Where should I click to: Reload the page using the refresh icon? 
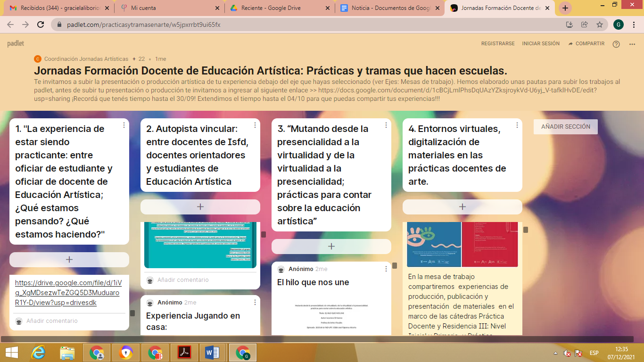pyautogui.click(x=41, y=25)
